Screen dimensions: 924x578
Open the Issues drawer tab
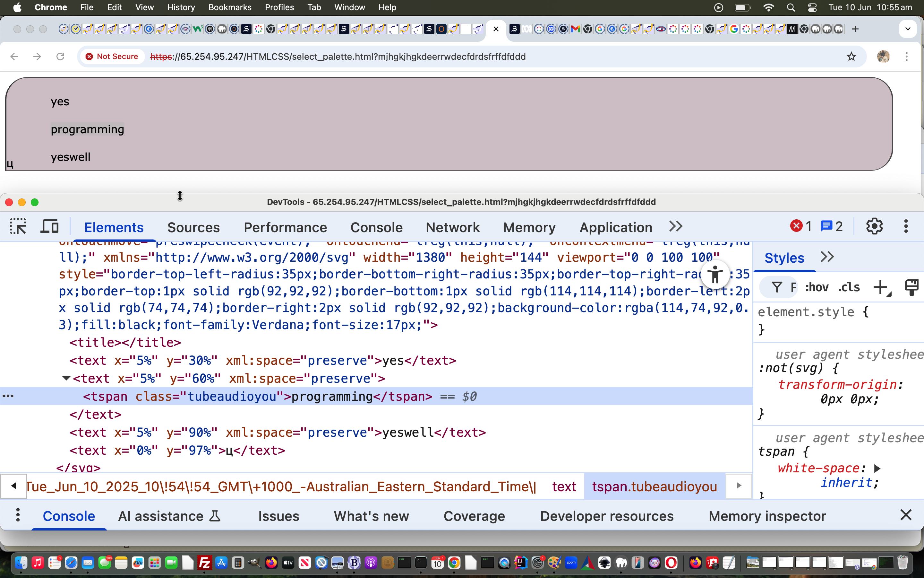(x=278, y=516)
